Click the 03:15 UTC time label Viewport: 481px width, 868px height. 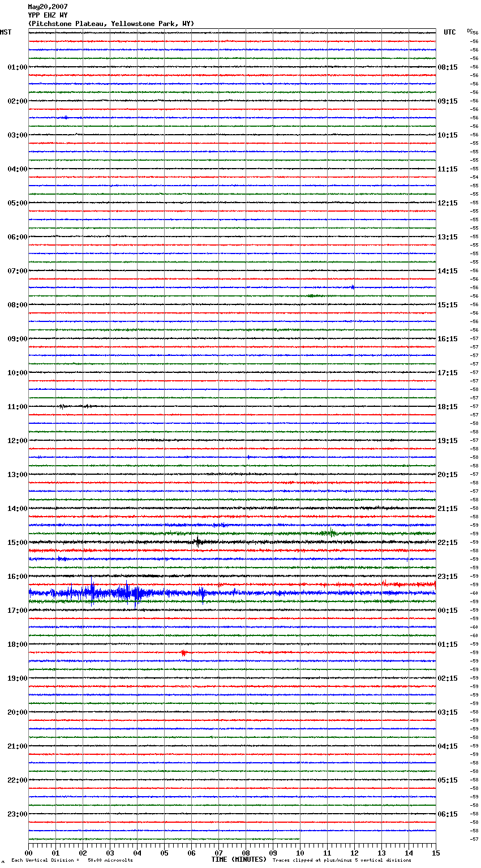coord(448,712)
